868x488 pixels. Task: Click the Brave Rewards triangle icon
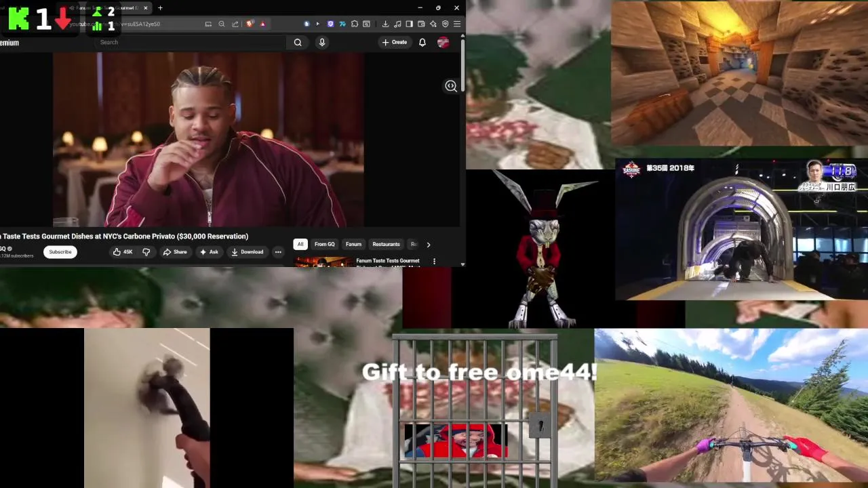point(262,24)
